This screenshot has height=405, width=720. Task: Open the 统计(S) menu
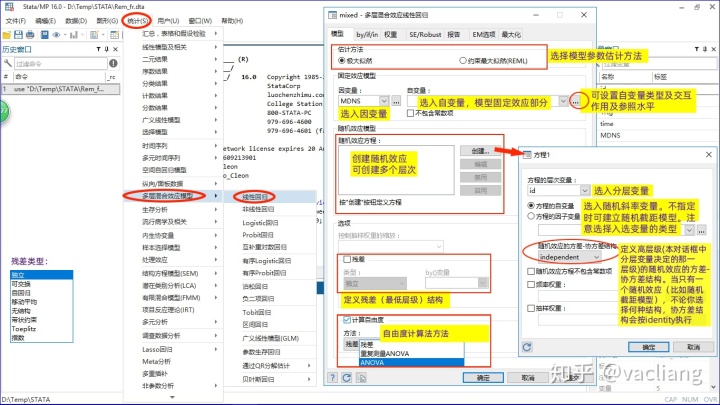(x=137, y=21)
